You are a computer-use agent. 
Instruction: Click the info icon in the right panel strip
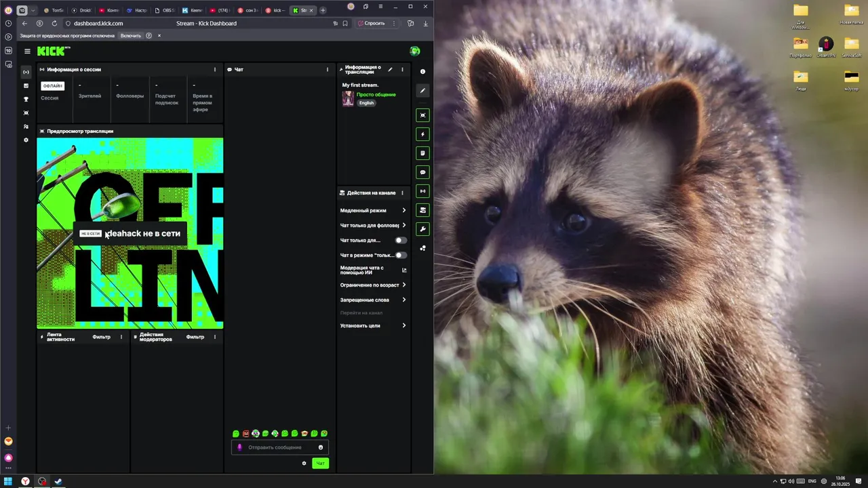coord(422,71)
